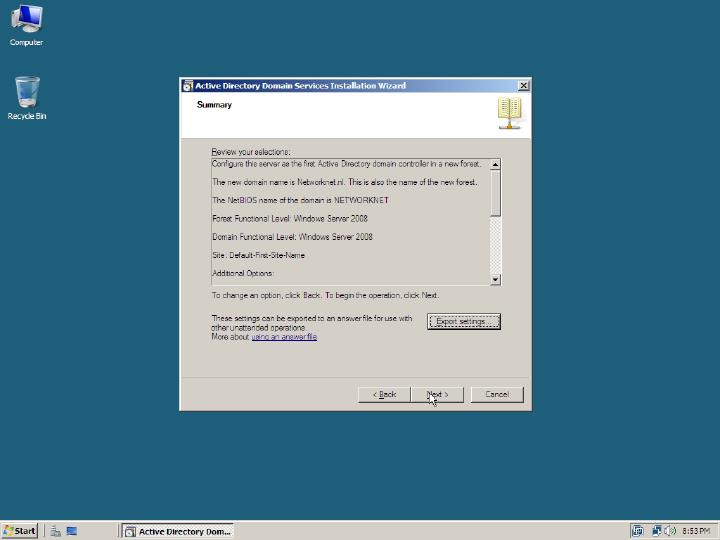Viewport: 720px width, 540px height.
Task: Open the volume speaker tray icon
Action: [670, 531]
